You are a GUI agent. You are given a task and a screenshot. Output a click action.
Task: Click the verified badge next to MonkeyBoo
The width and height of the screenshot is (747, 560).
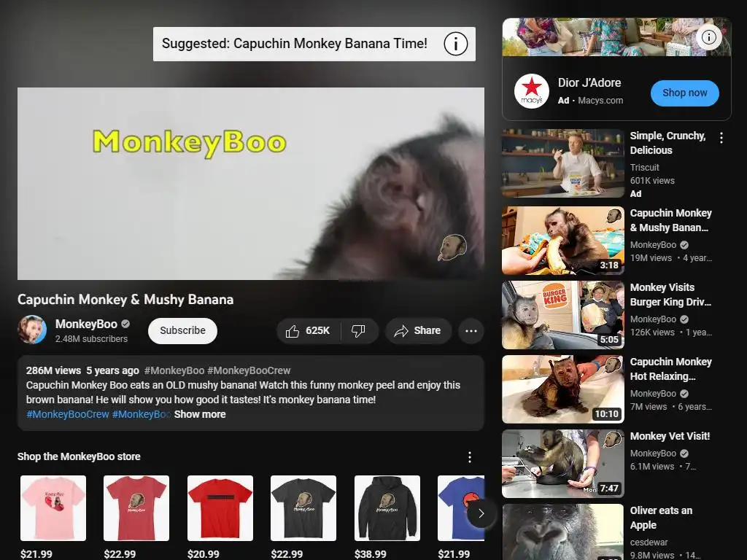(125, 324)
